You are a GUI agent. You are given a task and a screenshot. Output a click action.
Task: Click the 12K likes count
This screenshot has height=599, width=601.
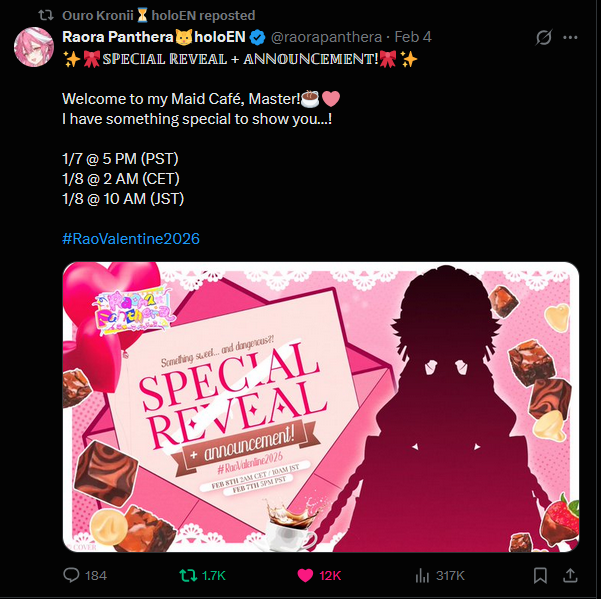(330, 576)
